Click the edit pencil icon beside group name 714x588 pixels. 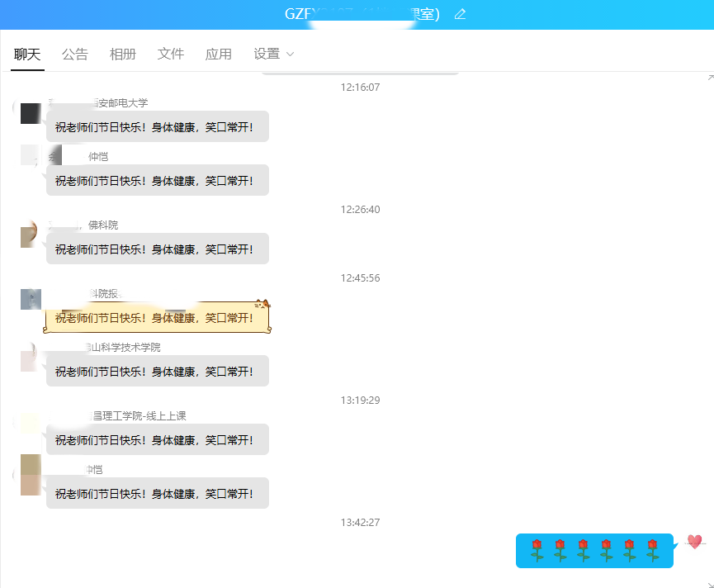point(460,14)
